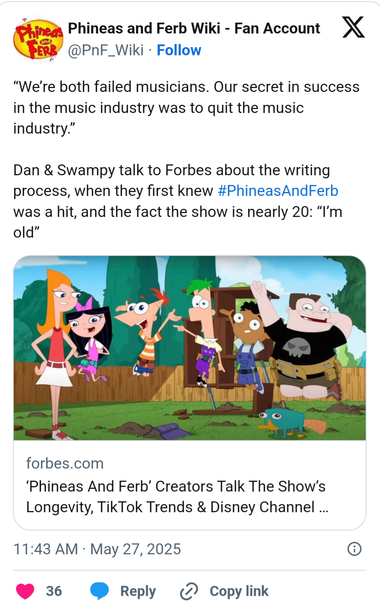Open the forbes.com domain label
The image size is (380, 606).
[65, 463]
